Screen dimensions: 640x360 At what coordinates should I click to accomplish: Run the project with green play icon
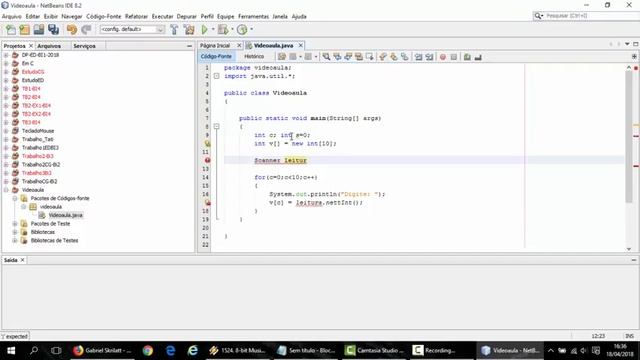click(x=204, y=29)
